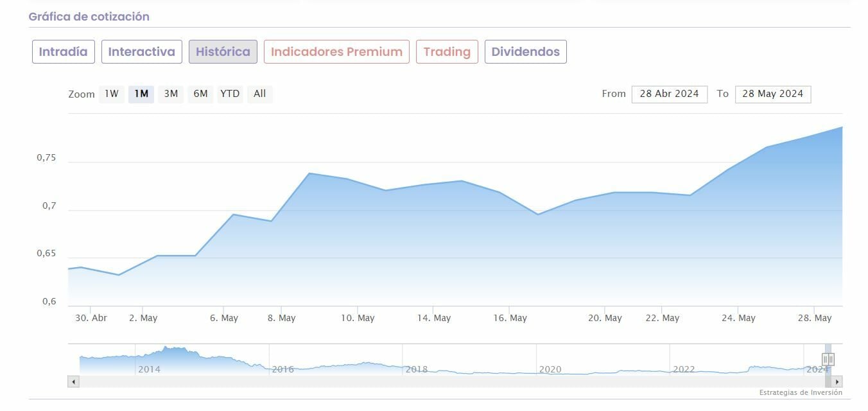Show the Dividendos tab

pyautogui.click(x=525, y=52)
